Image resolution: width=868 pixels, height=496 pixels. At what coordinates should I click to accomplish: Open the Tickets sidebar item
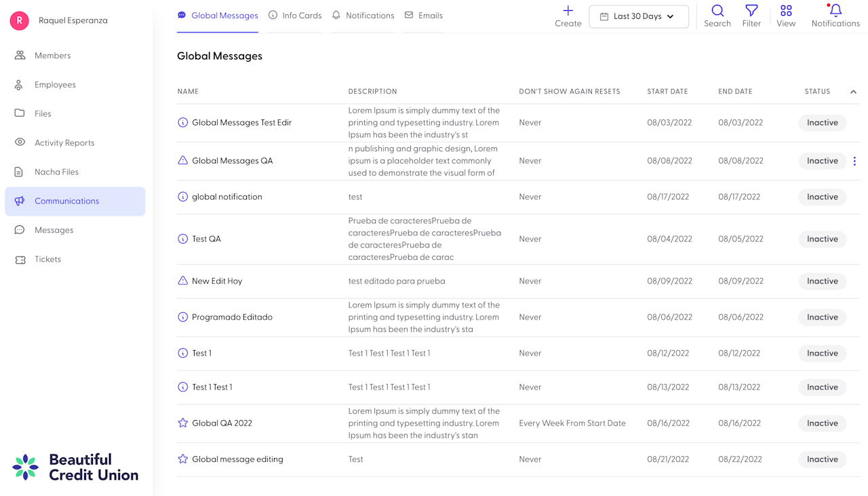point(47,259)
